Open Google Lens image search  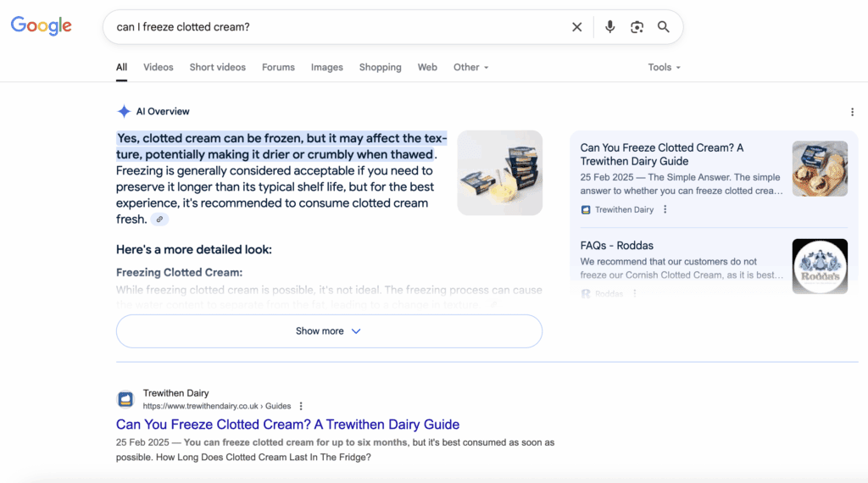[x=637, y=27]
